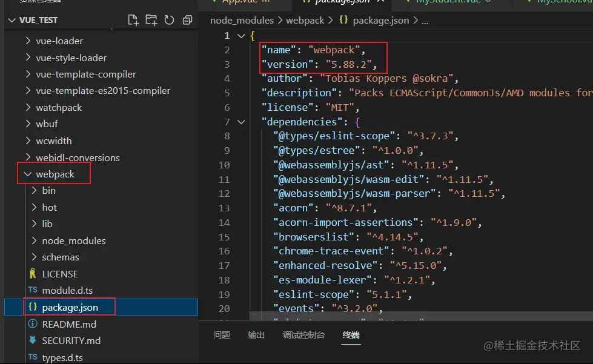Switch to the MyStudent.vue editor tab
Image resolution: width=593 pixels, height=364 pixels.
click(x=448, y=1)
